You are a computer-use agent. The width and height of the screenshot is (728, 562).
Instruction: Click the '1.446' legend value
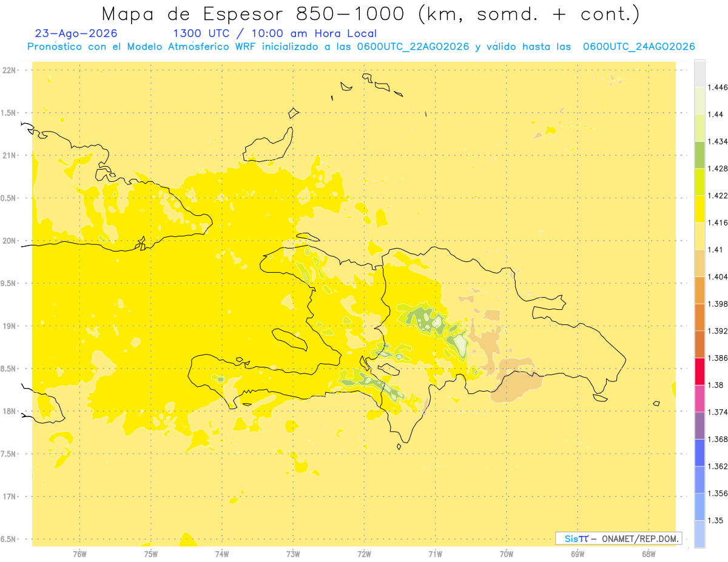point(718,87)
